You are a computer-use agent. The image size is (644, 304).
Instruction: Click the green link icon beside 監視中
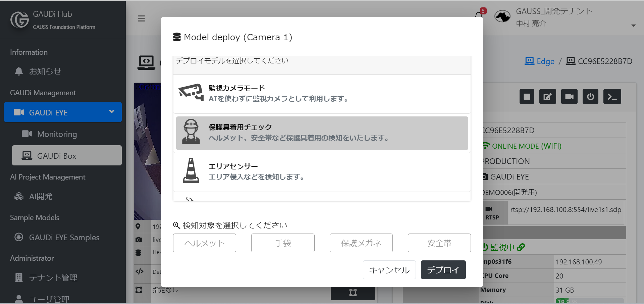(x=521, y=247)
